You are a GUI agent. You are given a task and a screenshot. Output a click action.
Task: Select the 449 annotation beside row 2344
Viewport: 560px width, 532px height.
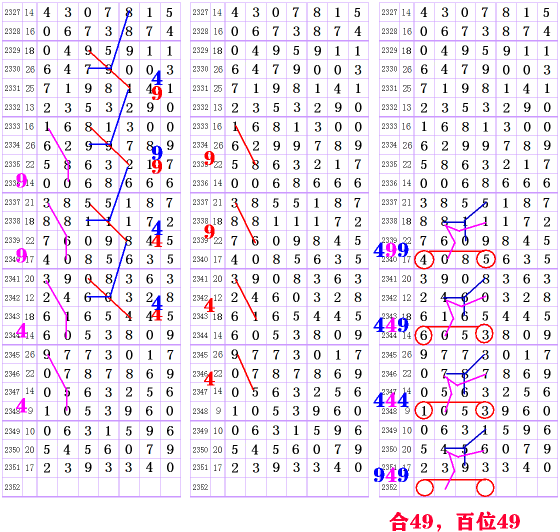tap(391, 325)
